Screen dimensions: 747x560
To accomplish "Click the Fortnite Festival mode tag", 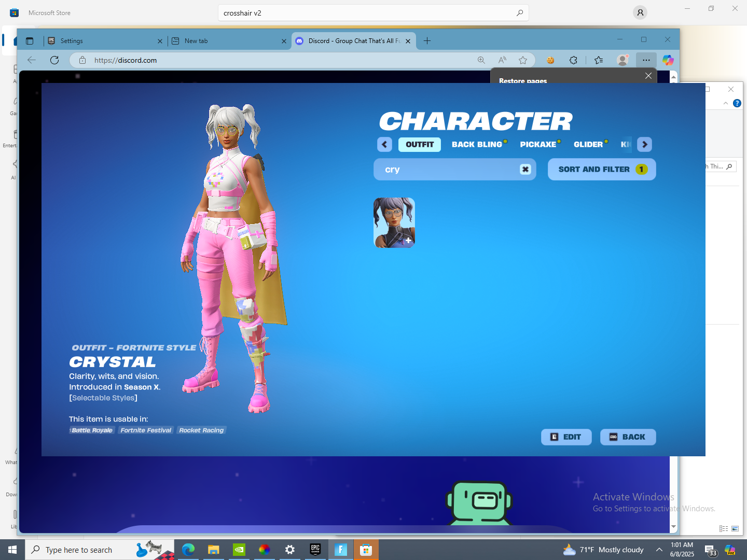I will (x=146, y=430).
